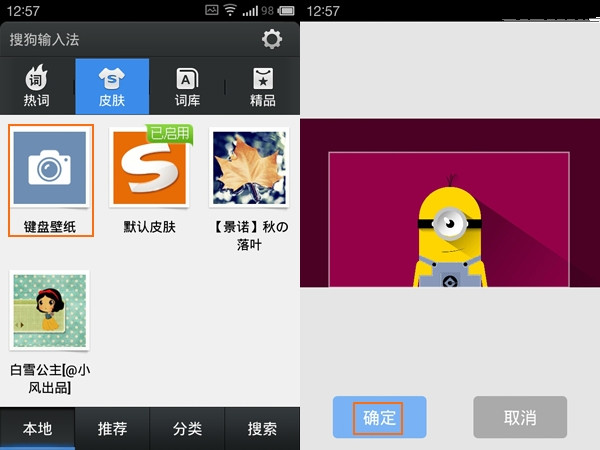The image size is (600, 450).
Task: Choose the camera keyboard wallpaper thumbnail
Action: tap(50, 168)
